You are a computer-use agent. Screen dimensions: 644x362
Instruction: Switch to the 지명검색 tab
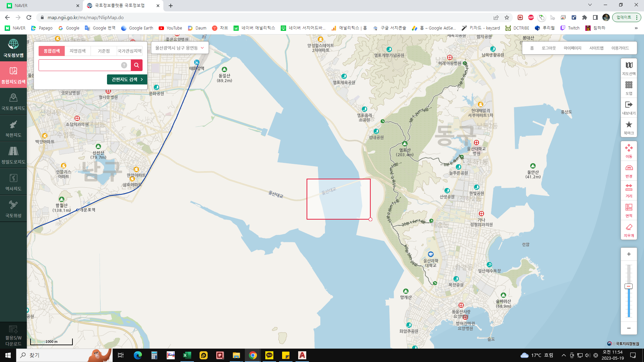(x=77, y=51)
